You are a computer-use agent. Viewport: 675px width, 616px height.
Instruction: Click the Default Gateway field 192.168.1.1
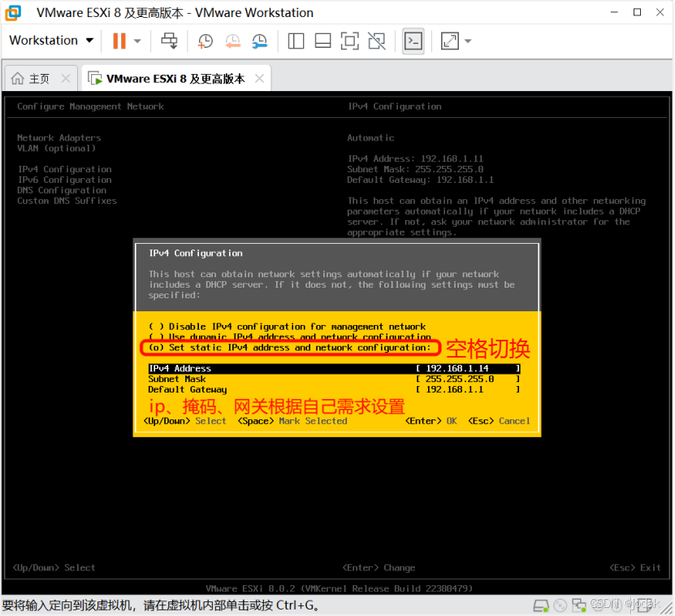point(468,389)
